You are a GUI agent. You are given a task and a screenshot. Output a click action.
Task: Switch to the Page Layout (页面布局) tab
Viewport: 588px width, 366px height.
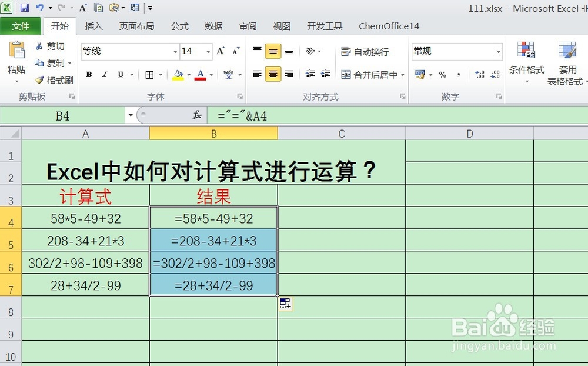(x=136, y=26)
